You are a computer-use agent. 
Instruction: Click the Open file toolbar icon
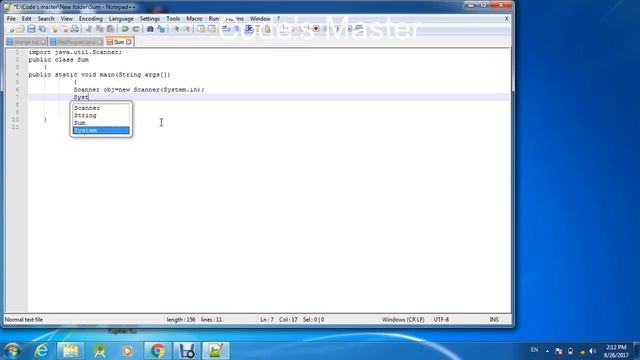(x=20, y=29)
